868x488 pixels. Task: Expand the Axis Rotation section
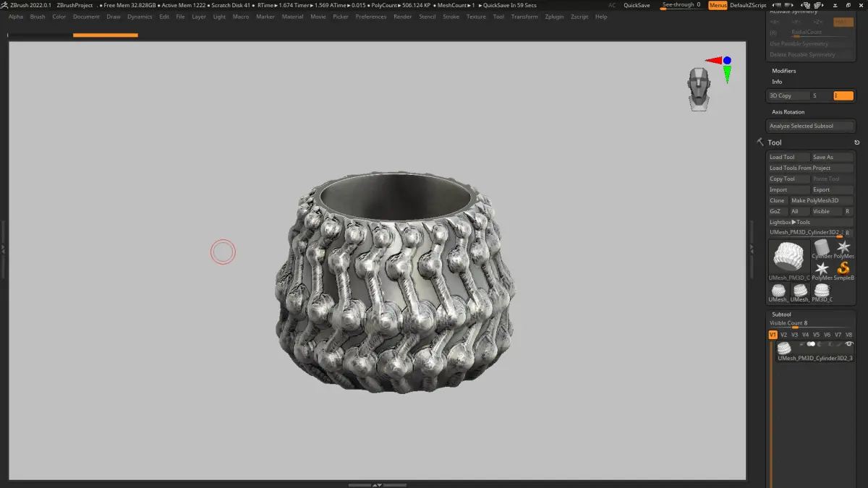788,112
